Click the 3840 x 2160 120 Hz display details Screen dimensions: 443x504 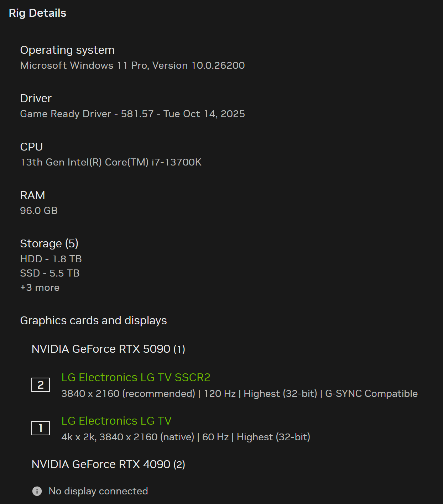pos(239,394)
